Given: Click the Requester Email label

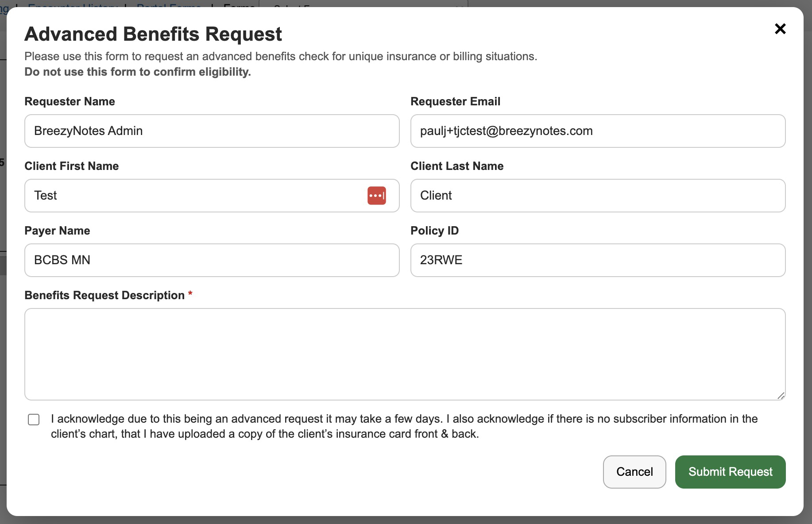Looking at the screenshot, I should point(455,101).
